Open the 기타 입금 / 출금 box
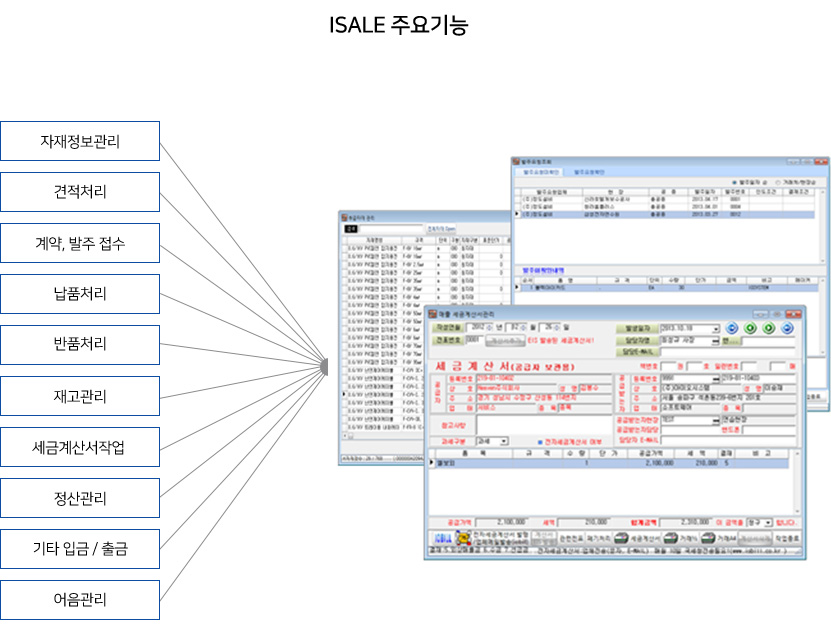The width and height of the screenshot is (831, 631). (x=80, y=549)
